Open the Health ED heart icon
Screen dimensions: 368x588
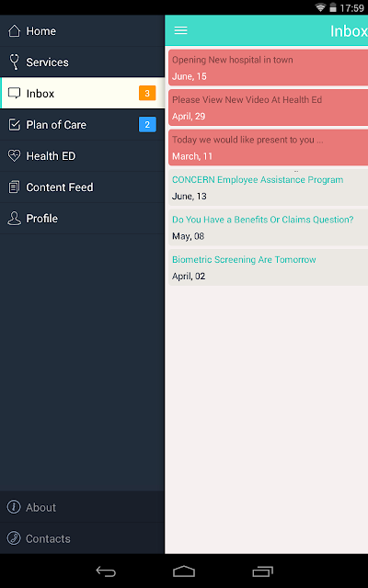coord(15,155)
